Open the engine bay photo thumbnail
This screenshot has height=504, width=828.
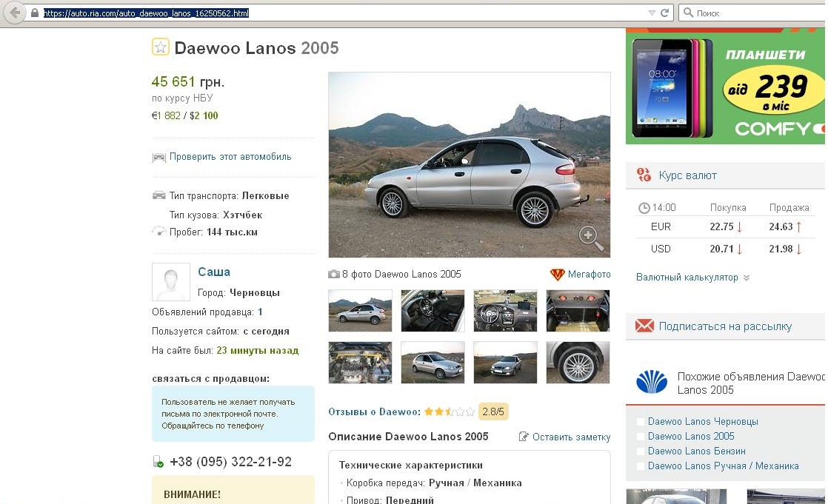[x=360, y=362]
